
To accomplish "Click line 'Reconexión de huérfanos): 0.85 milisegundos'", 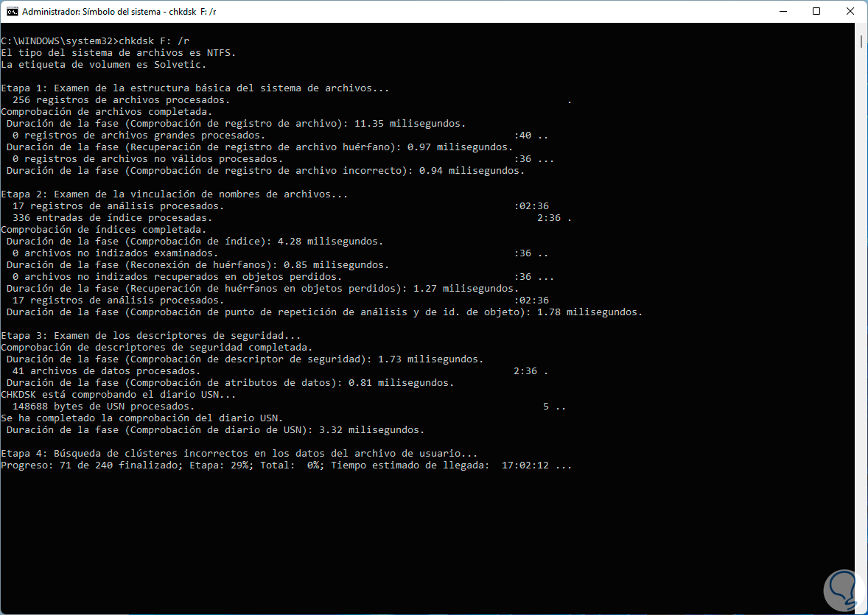I will [197, 264].
